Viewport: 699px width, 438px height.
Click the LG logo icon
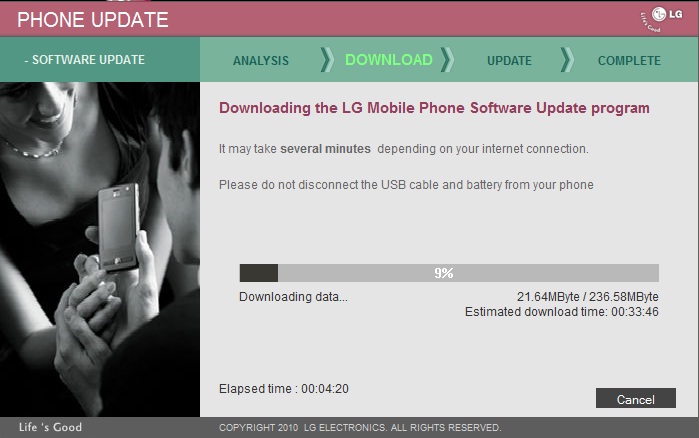pos(662,19)
